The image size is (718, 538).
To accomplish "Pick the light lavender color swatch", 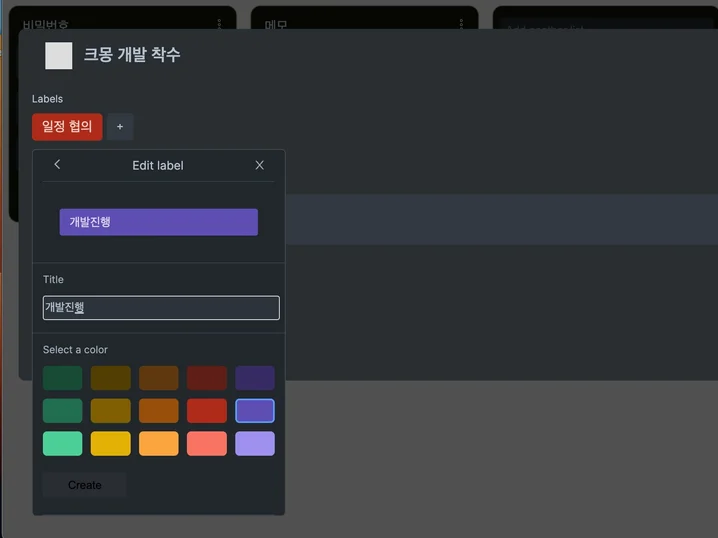I will (255, 444).
